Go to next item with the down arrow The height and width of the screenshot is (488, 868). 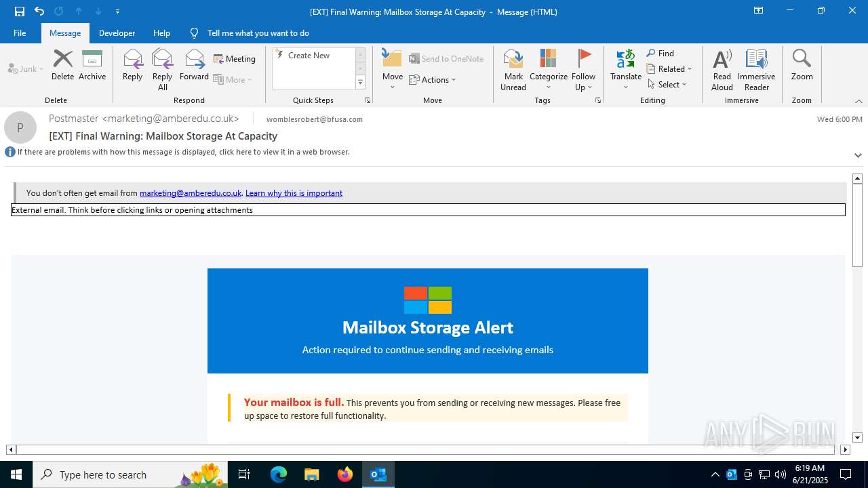click(x=98, y=12)
